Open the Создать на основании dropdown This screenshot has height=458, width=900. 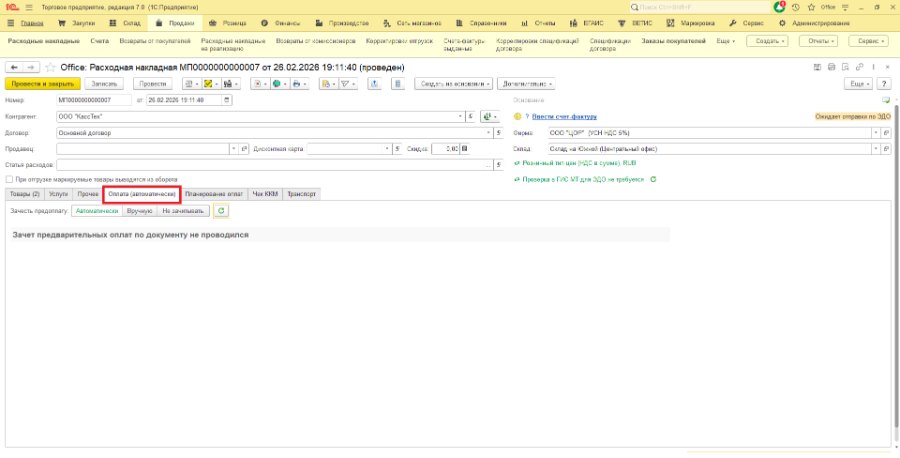pyautogui.click(x=453, y=84)
